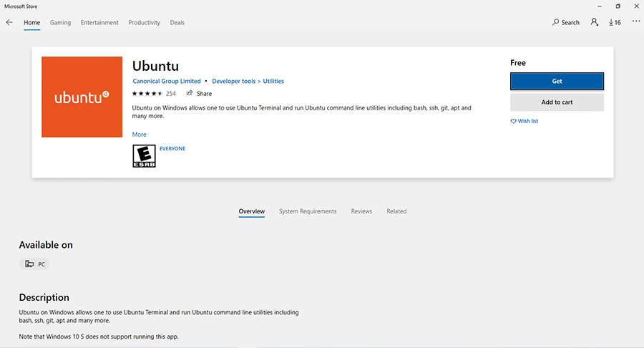Click the orange Ubuntu app logo
Screen dimensions: 644x348
[82, 97]
